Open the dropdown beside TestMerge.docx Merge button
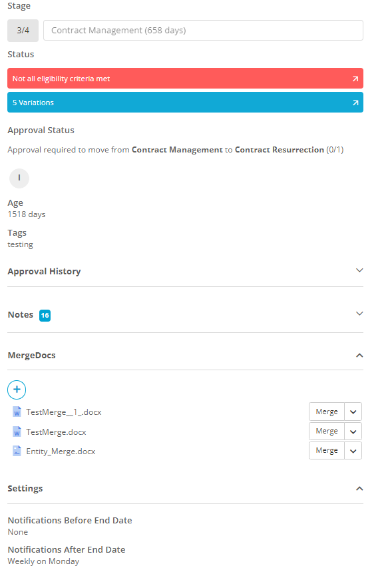The image size is (392, 574). click(352, 431)
